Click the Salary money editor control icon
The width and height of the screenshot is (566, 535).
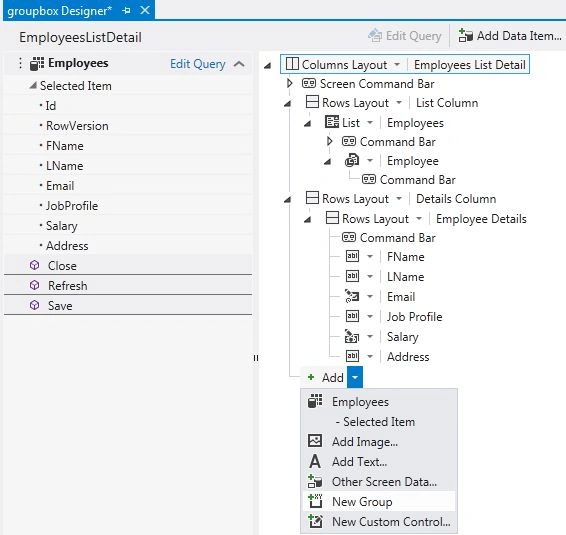[x=352, y=336]
